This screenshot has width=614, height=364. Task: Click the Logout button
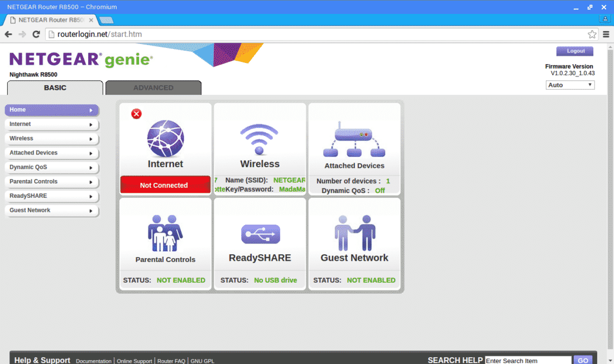[x=575, y=51]
